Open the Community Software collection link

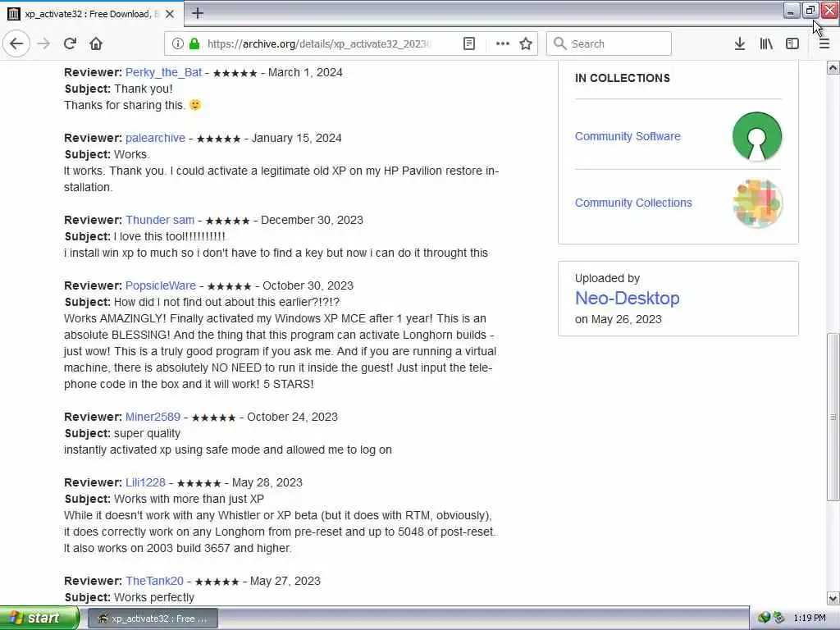(628, 136)
